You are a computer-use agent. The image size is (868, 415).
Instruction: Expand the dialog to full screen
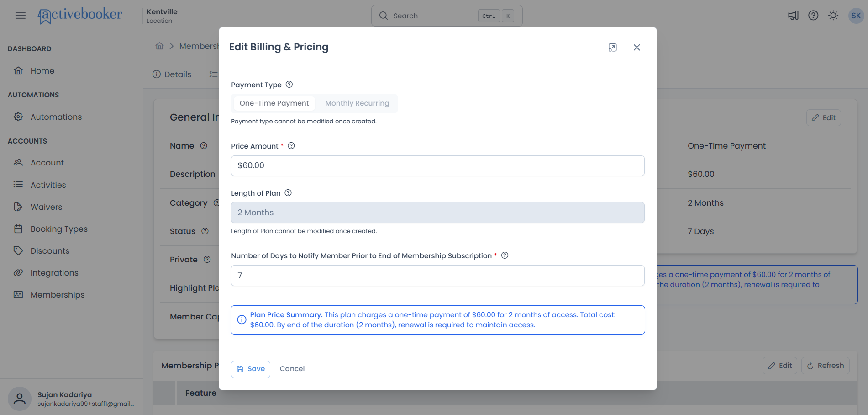click(x=613, y=48)
